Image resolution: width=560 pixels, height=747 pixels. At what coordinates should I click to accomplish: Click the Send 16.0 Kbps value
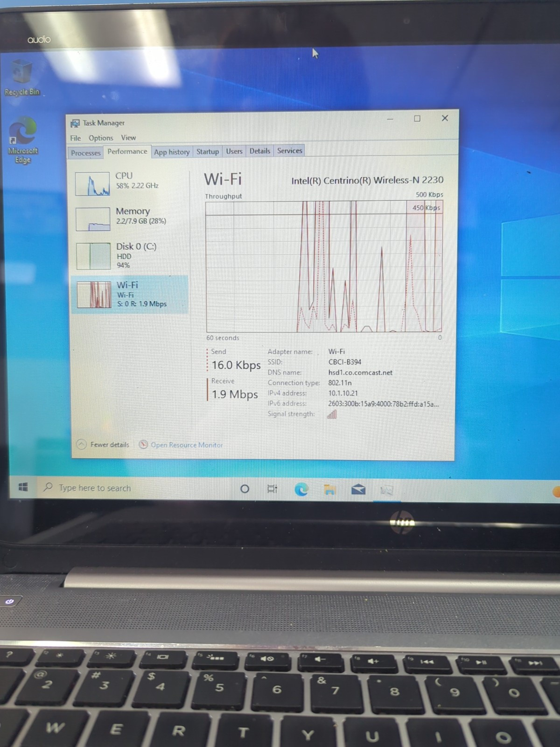click(x=236, y=365)
